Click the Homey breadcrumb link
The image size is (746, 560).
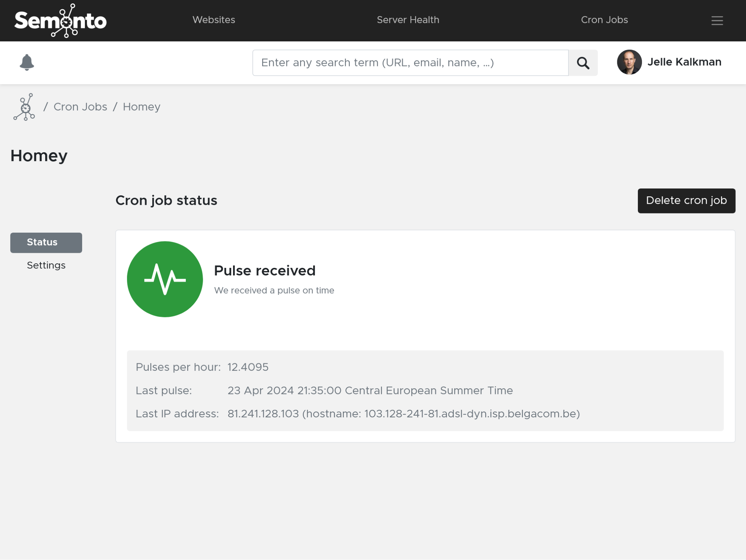[x=142, y=107]
